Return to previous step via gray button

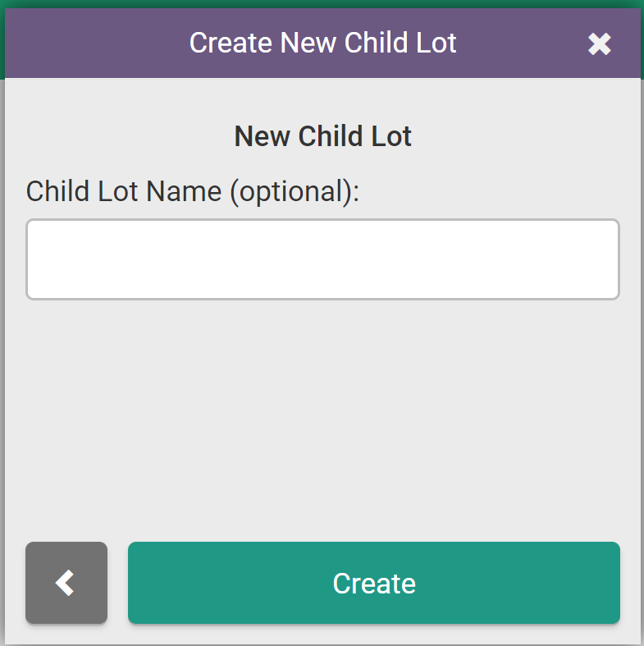coord(66,583)
